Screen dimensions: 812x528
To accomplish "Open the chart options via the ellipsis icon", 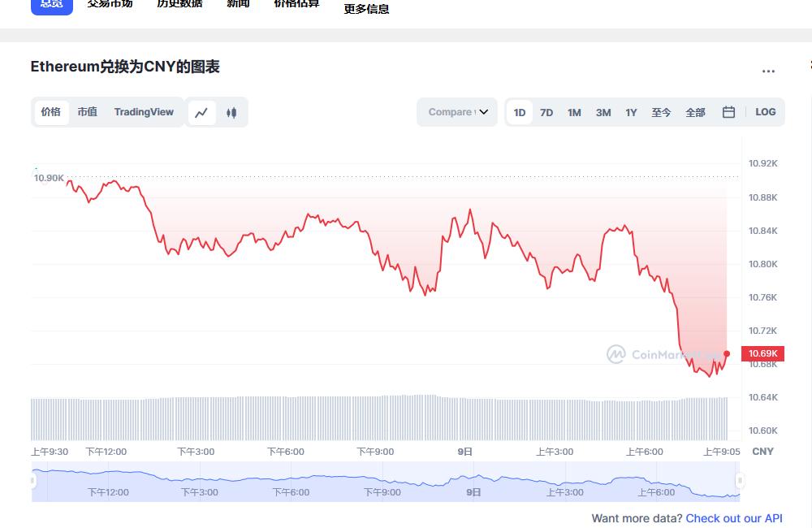I will coord(768,71).
